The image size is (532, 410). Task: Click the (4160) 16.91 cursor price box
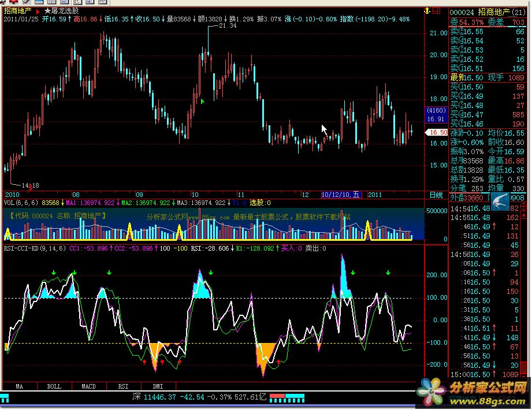[x=436, y=114]
